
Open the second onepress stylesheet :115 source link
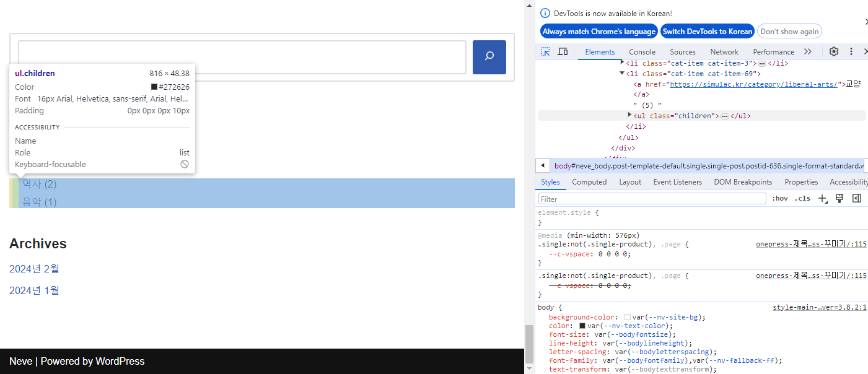(811, 276)
